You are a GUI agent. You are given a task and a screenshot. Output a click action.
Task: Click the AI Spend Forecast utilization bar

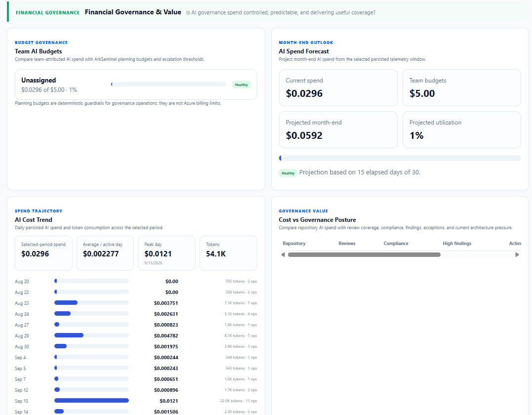(400, 158)
